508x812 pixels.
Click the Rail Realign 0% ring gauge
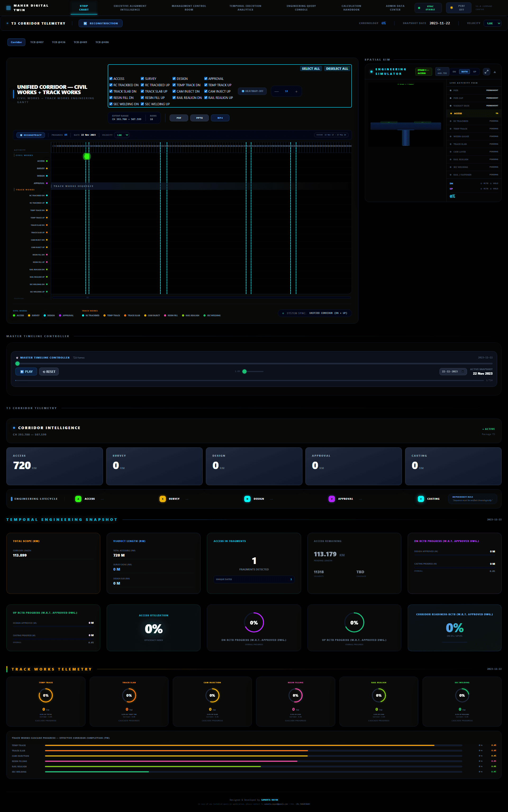(x=379, y=695)
